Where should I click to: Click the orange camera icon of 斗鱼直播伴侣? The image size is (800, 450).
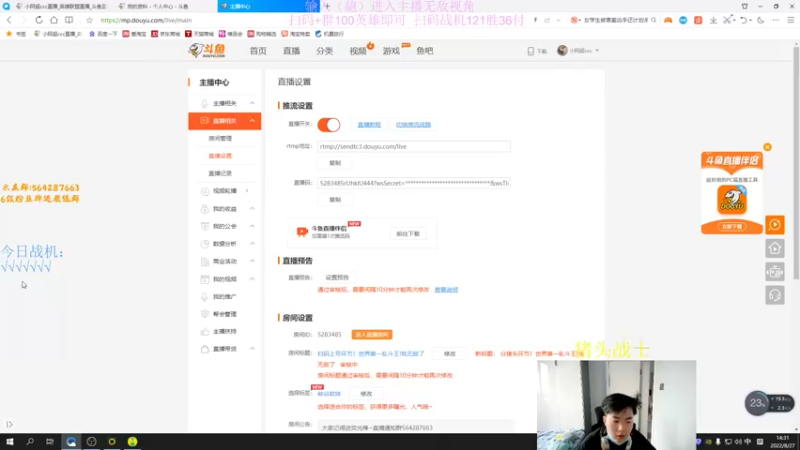tap(302, 232)
